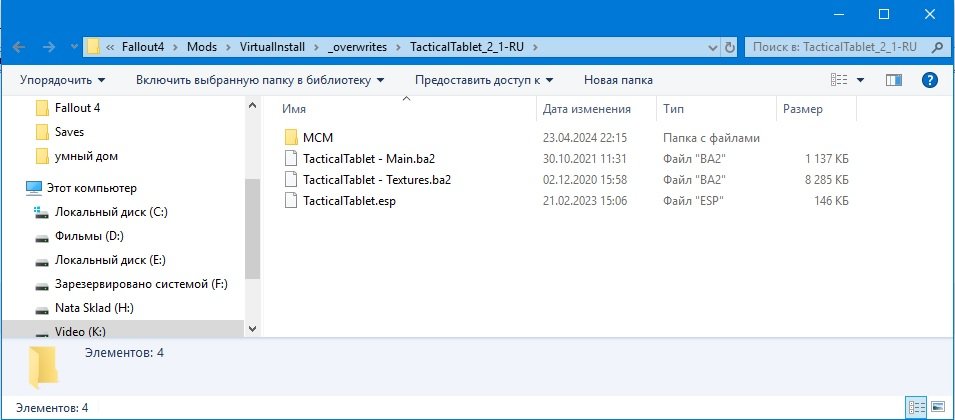Image resolution: width=955 pixels, height=420 pixels.
Task: Switch to large thumbnails view in status bar
Action: [939, 407]
